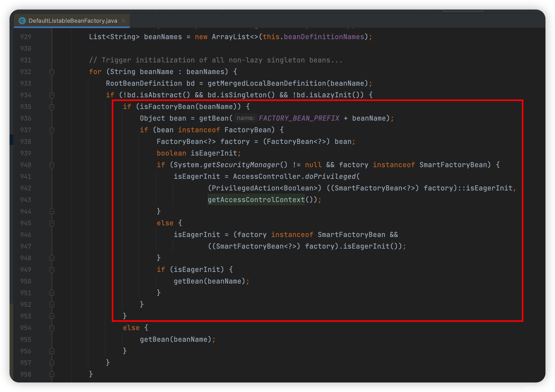Click fold end marker at line 958
The image size is (555, 392).
(x=52, y=374)
